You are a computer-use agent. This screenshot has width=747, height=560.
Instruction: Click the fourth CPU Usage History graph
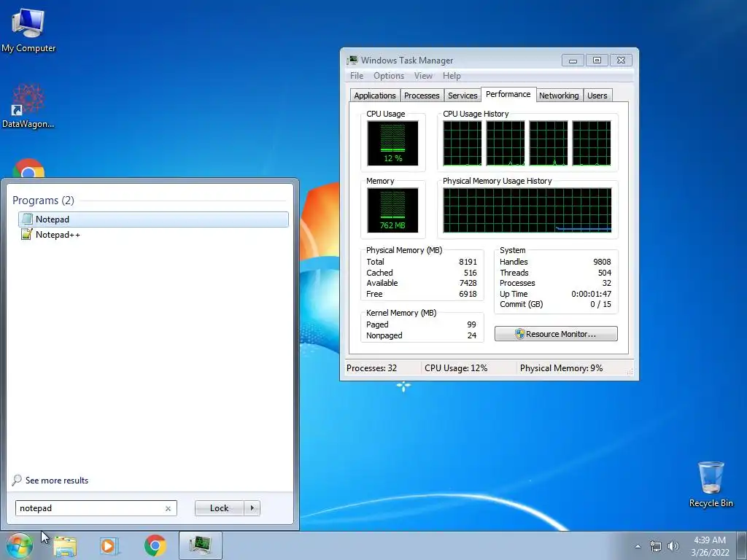pyautogui.click(x=591, y=143)
